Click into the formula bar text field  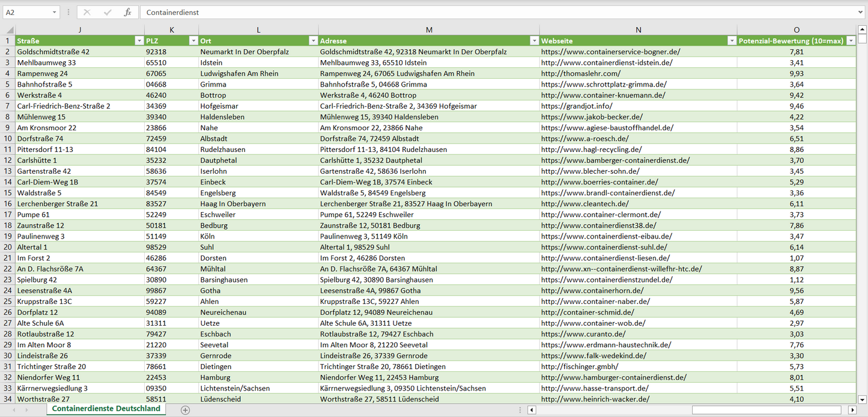pos(481,12)
